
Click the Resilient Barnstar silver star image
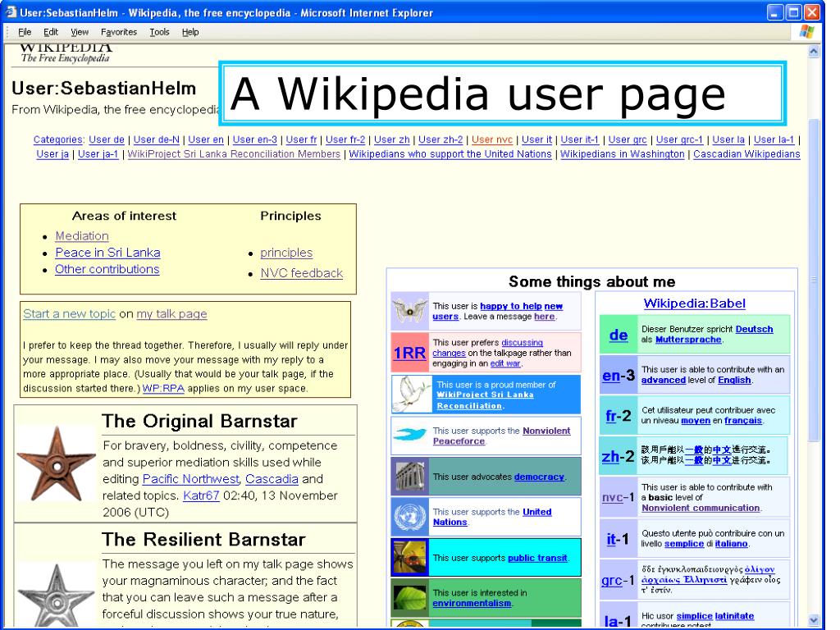[x=56, y=595]
